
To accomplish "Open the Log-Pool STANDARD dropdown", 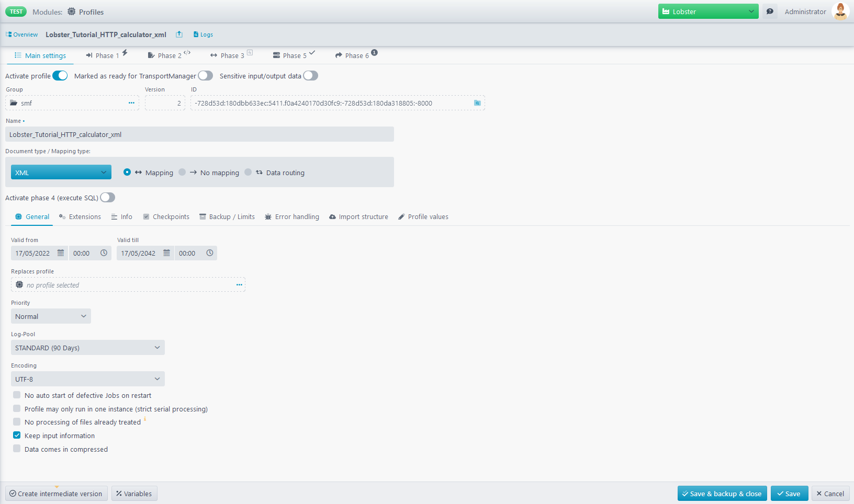I will [x=88, y=348].
